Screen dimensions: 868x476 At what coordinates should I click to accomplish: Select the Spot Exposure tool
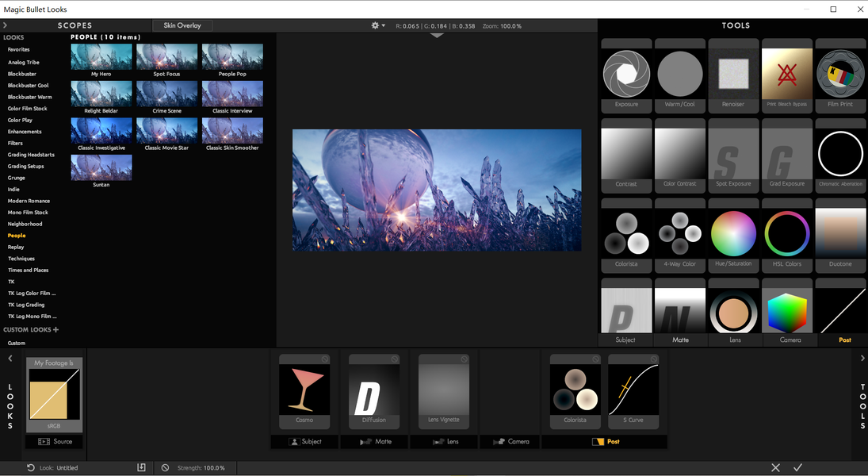click(x=733, y=155)
